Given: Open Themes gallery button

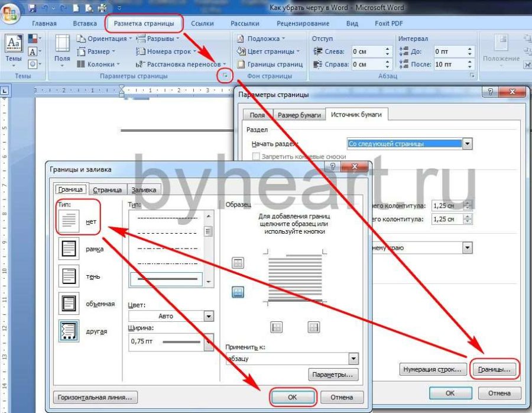Looking at the screenshot, I should 14,50.
